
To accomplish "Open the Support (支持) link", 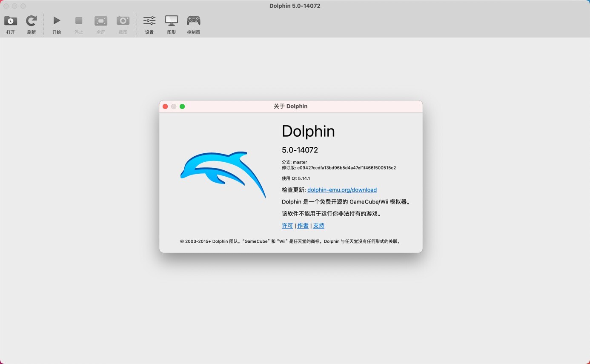I will click(318, 226).
